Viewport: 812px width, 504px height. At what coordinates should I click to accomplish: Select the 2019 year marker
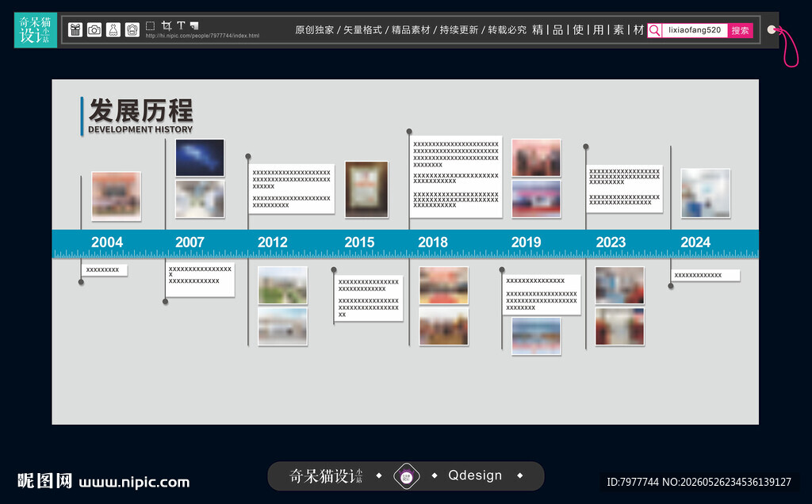[527, 242]
